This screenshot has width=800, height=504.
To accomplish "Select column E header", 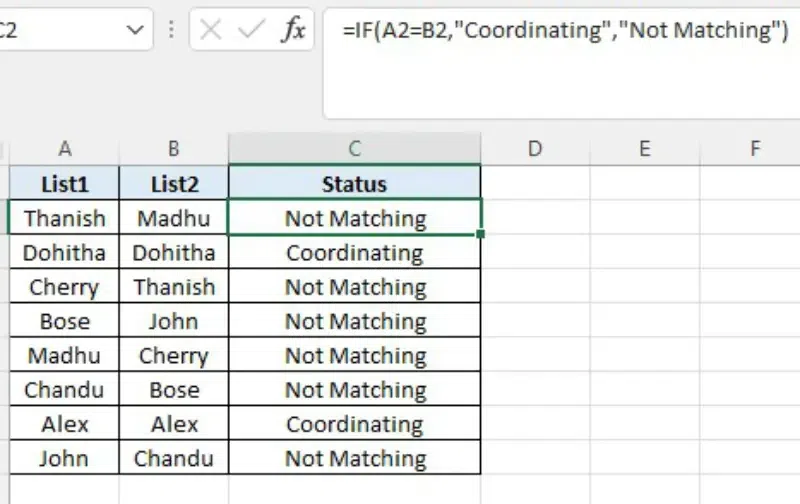I will 645,149.
